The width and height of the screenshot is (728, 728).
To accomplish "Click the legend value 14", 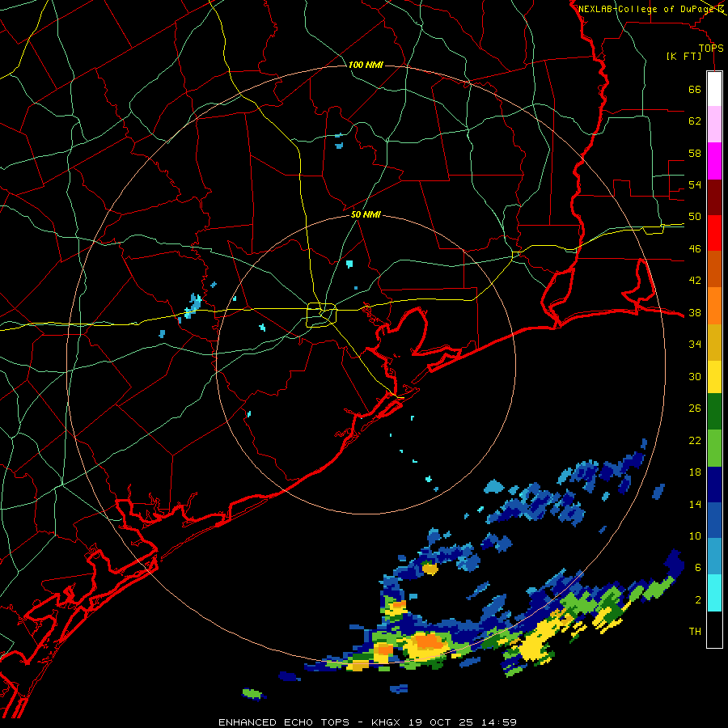I will [695, 504].
